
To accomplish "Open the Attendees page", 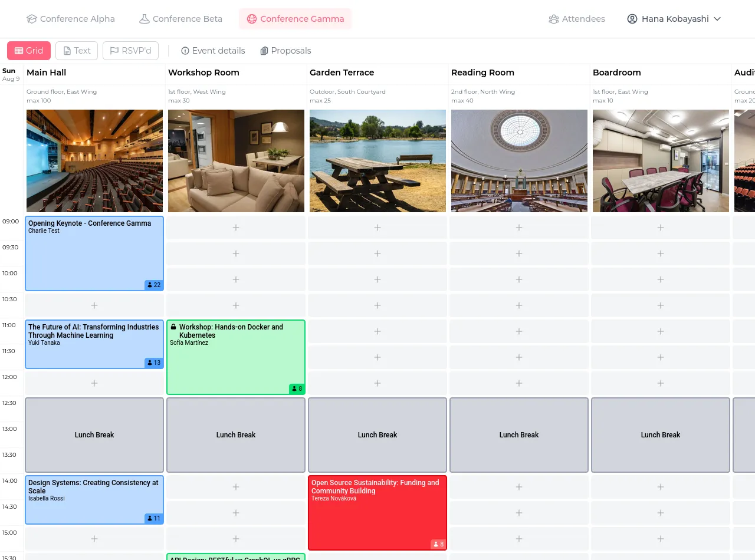I will [577, 19].
